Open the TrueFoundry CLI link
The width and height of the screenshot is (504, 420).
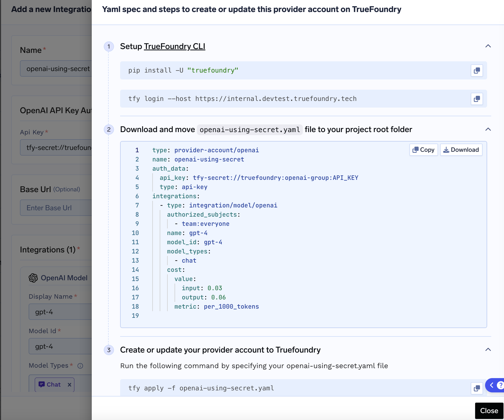pyautogui.click(x=174, y=46)
